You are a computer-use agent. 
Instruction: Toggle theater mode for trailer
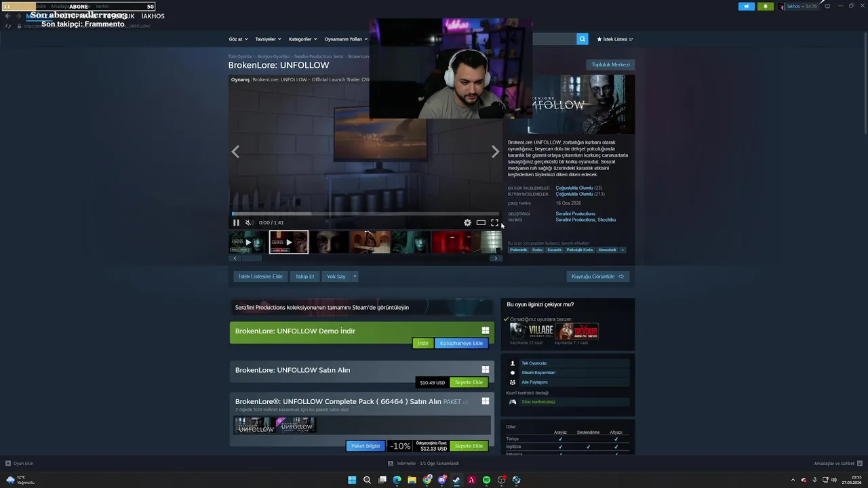coord(481,222)
